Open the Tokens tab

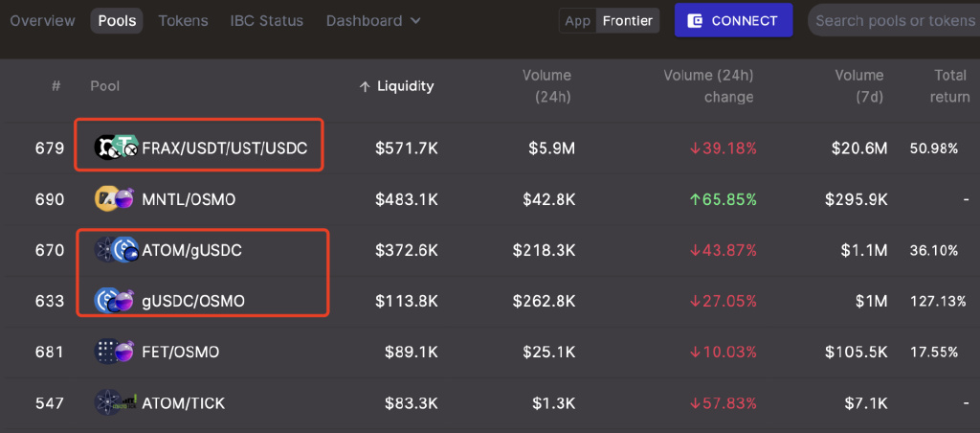183,21
